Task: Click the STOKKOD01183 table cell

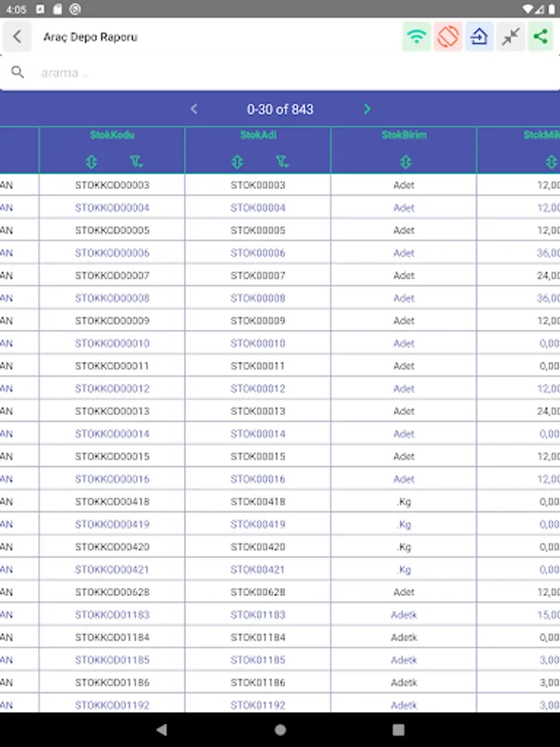Action: 112,614
